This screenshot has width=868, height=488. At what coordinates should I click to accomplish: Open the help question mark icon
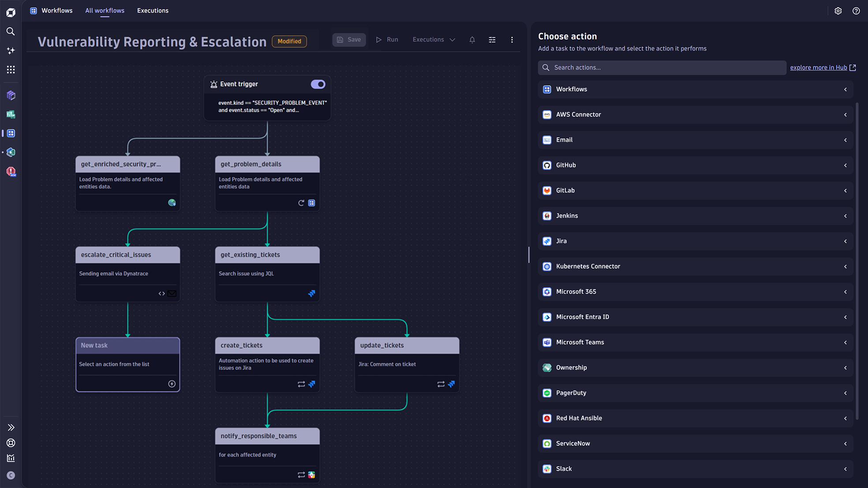tap(856, 11)
